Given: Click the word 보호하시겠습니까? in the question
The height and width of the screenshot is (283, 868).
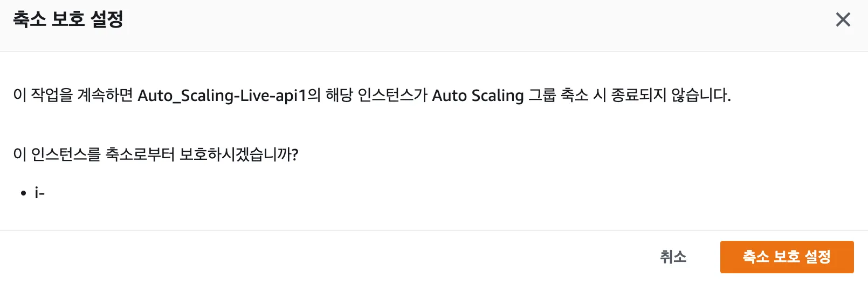Looking at the screenshot, I should [x=238, y=154].
